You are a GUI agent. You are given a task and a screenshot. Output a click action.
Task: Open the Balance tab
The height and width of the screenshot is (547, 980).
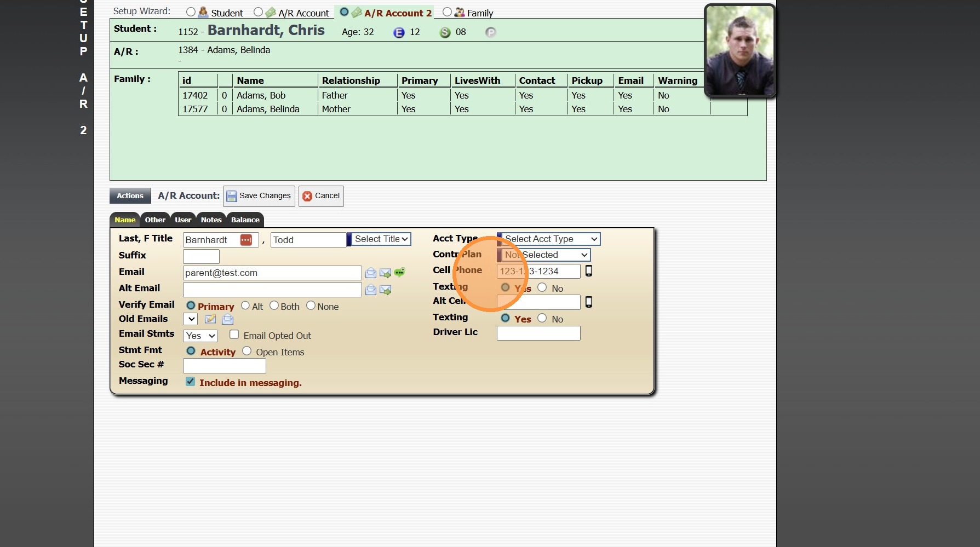click(245, 220)
